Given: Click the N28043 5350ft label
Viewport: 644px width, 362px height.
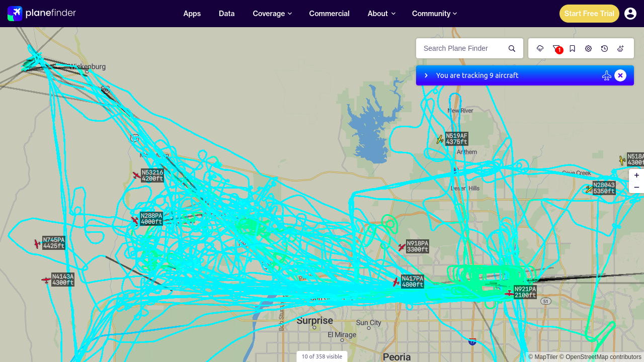Looking at the screenshot, I should tap(604, 188).
